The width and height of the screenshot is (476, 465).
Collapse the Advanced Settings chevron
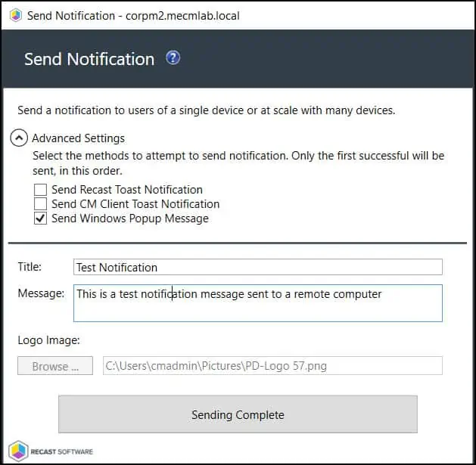[19, 138]
